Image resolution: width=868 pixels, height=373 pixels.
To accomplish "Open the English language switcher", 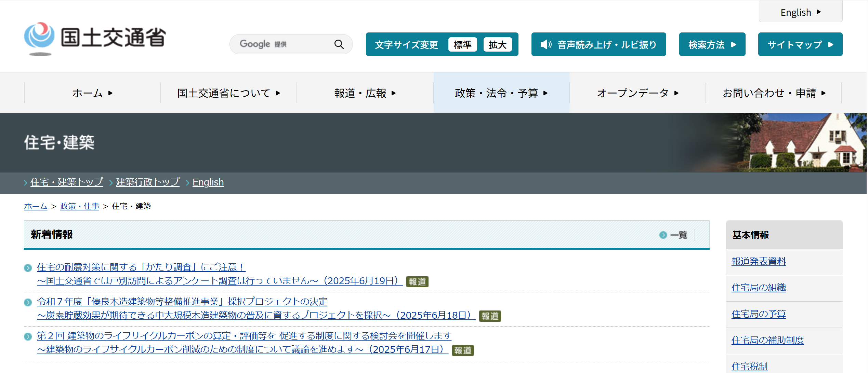I will tap(800, 12).
